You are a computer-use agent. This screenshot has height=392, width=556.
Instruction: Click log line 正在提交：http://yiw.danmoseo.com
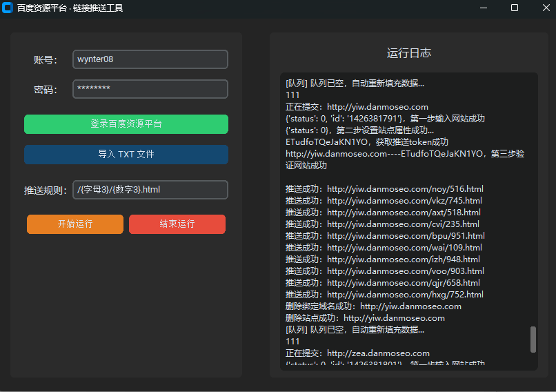tap(357, 107)
